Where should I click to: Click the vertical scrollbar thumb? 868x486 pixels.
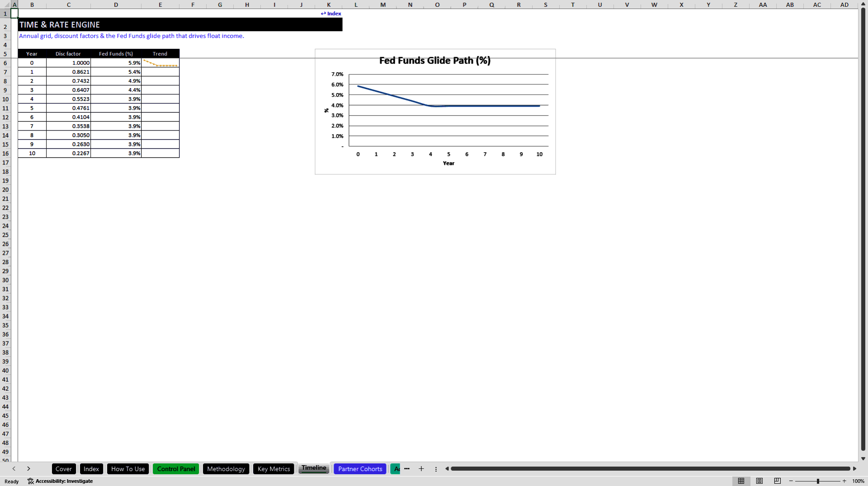click(x=863, y=229)
